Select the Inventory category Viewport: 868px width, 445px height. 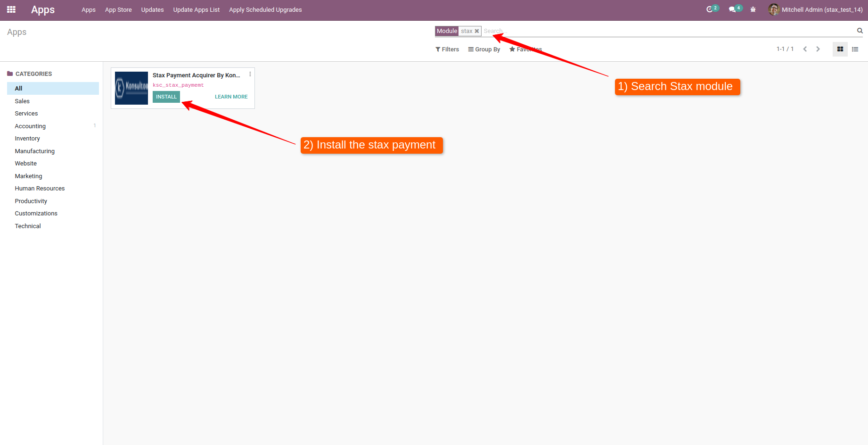point(53,139)
